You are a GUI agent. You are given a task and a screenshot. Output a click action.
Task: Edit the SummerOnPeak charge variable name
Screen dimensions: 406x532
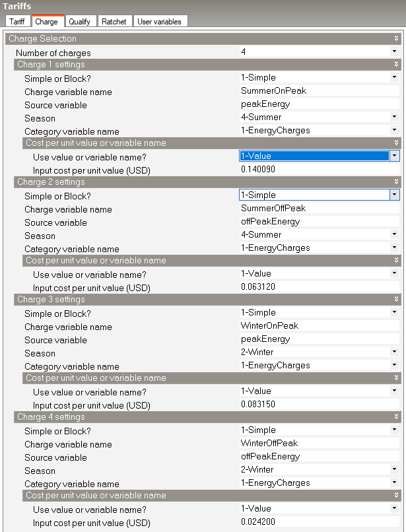point(317,91)
